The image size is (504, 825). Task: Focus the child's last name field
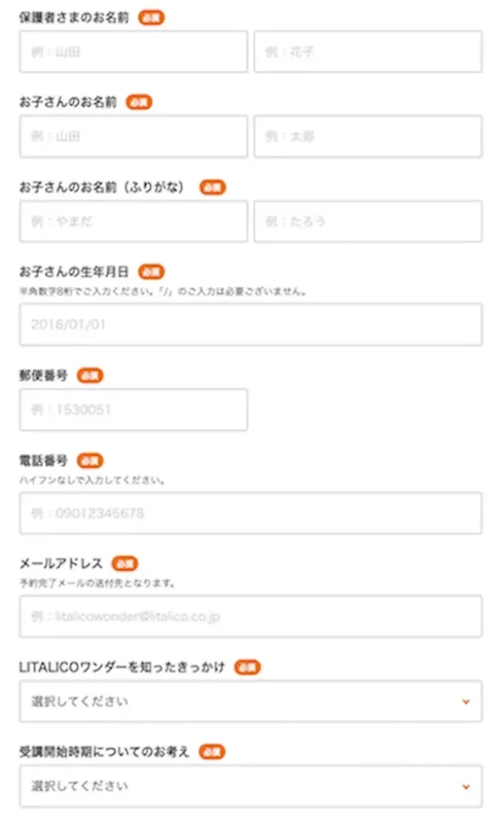tap(134, 136)
